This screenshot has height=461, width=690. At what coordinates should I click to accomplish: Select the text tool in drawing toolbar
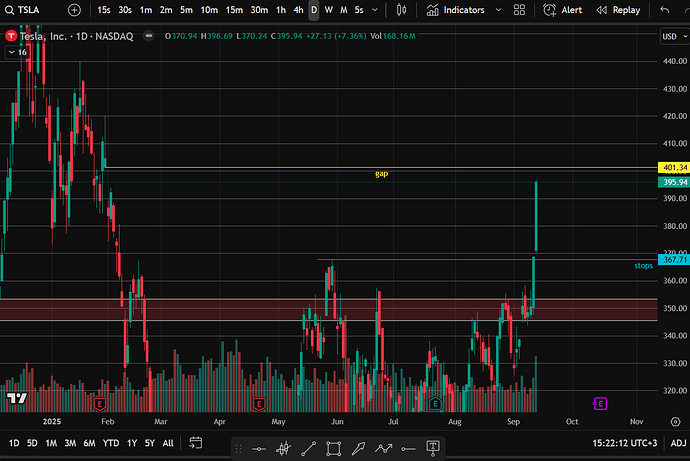(x=434, y=447)
